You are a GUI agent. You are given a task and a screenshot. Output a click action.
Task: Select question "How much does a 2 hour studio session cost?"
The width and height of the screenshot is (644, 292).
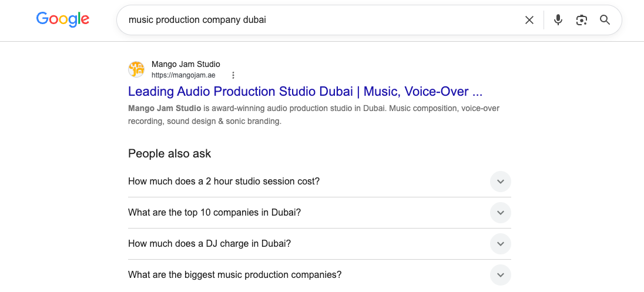(x=224, y=181)
